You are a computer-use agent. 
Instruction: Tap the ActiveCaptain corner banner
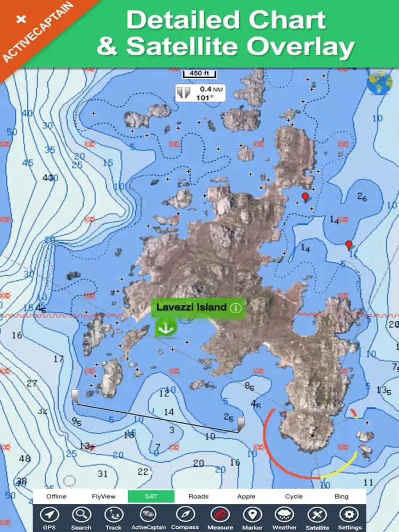click(37, 32)
